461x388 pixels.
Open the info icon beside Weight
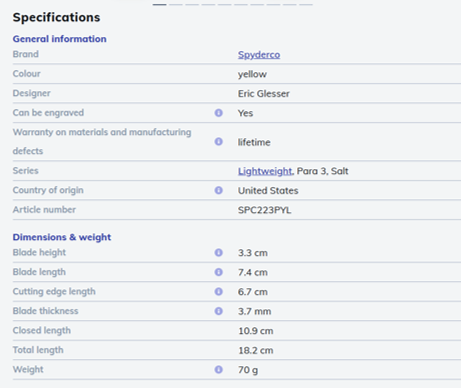(x=218, y=370)
